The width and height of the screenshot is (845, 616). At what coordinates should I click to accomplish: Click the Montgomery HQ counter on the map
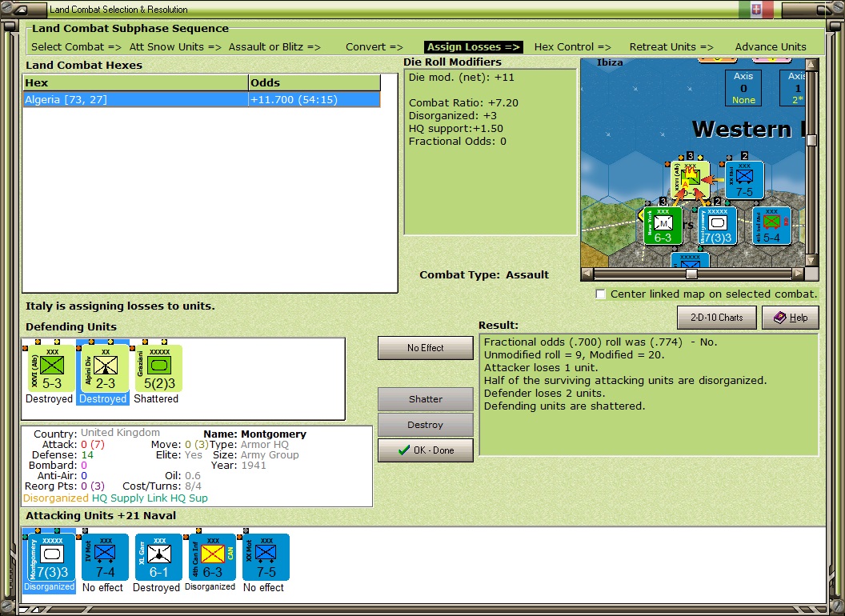[717, 226]
